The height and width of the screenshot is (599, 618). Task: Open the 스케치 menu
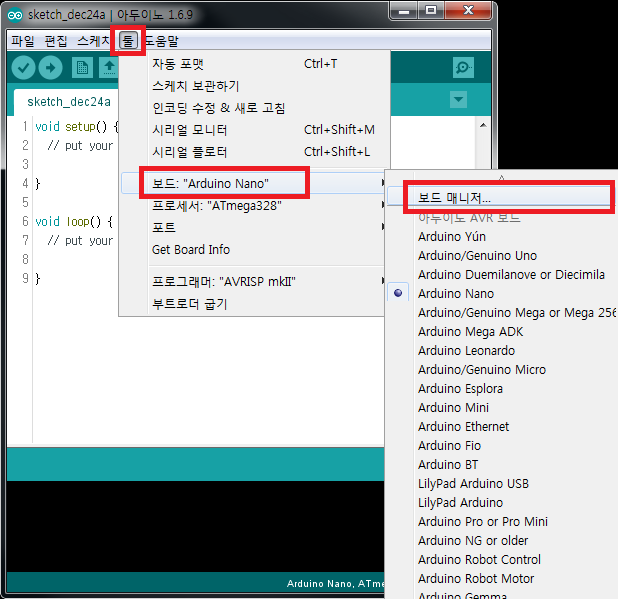[93, 41]
